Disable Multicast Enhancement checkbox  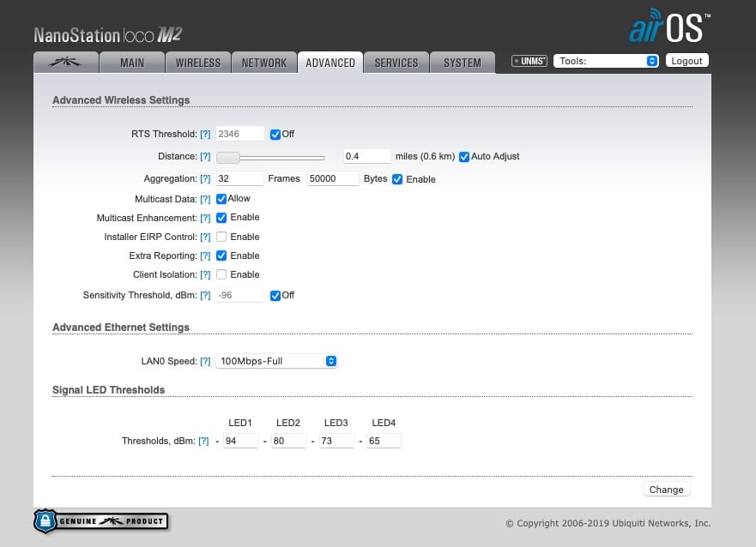(x=221, y=218)
